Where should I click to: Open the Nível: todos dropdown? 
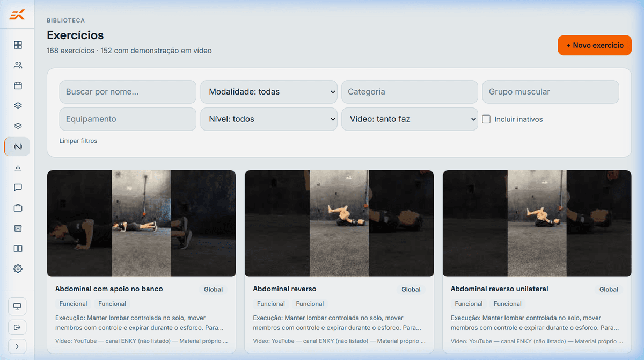pos(269,119)
